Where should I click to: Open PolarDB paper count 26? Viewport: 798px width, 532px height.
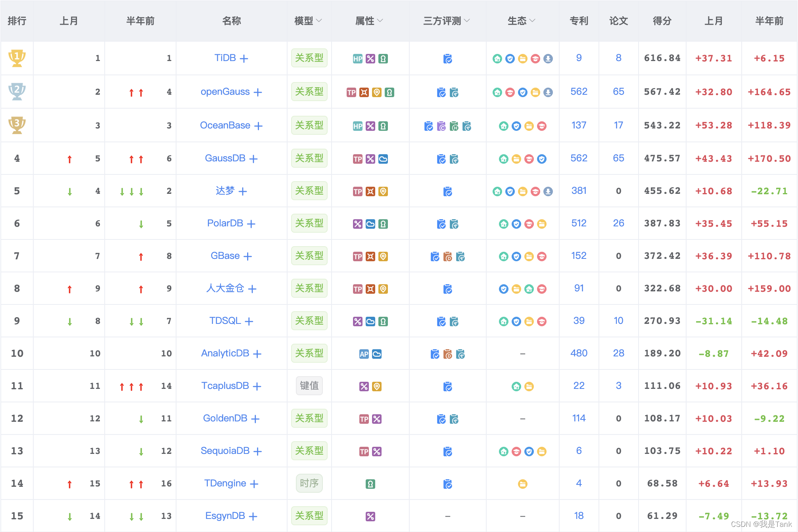point(619,223)
